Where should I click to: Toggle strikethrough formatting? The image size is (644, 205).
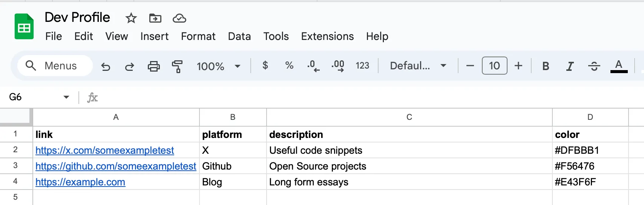point(594,66)
